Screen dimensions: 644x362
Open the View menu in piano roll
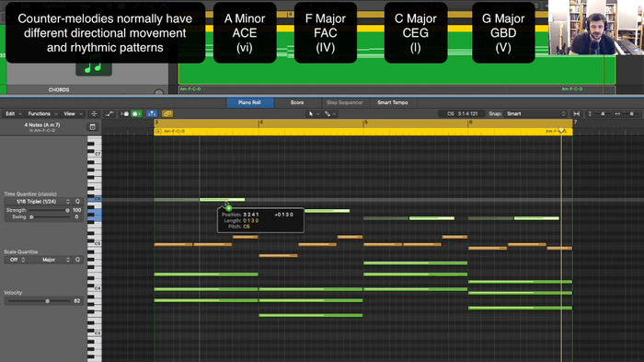coord(72,113)
